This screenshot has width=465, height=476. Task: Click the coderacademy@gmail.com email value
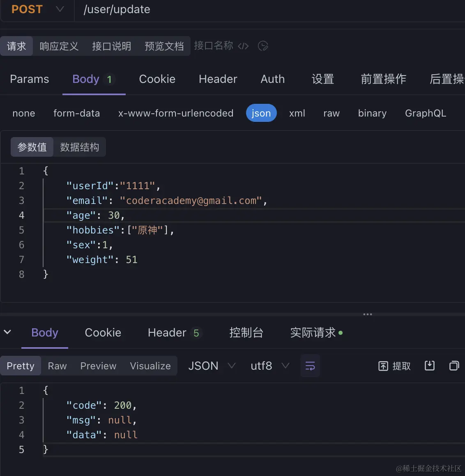pos(191,201)
